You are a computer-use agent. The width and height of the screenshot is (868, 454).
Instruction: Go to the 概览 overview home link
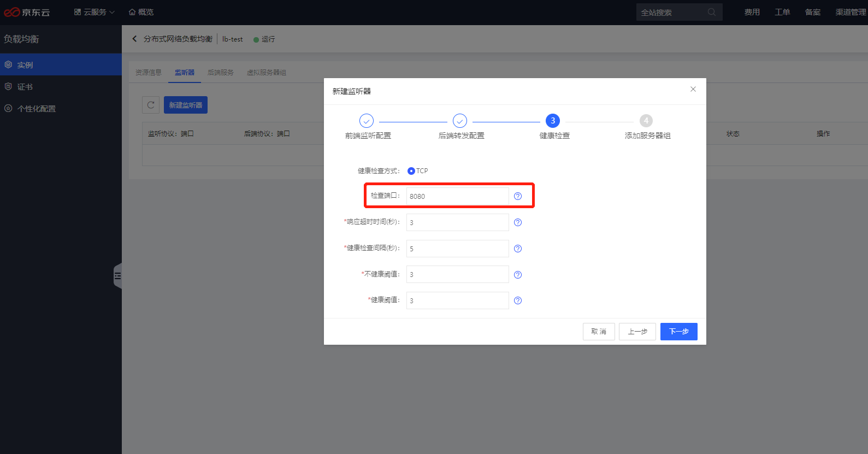click(141, 12)
